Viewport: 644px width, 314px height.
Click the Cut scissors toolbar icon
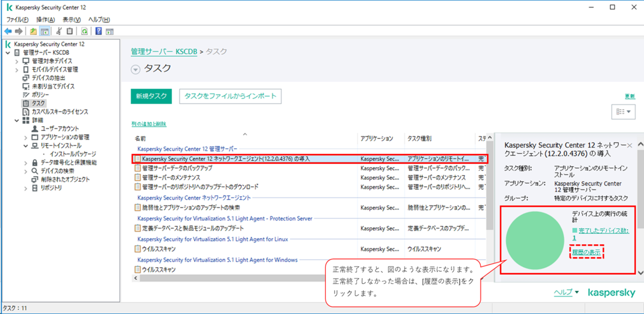pyautogui.click(x=58, y=31)
